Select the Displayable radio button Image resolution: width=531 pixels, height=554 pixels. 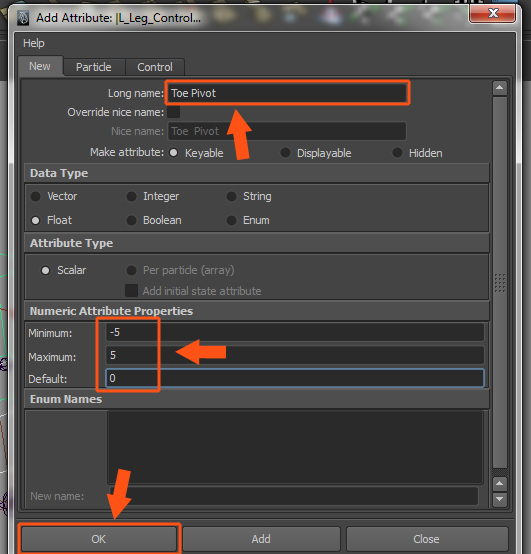[x=285, y=153]
